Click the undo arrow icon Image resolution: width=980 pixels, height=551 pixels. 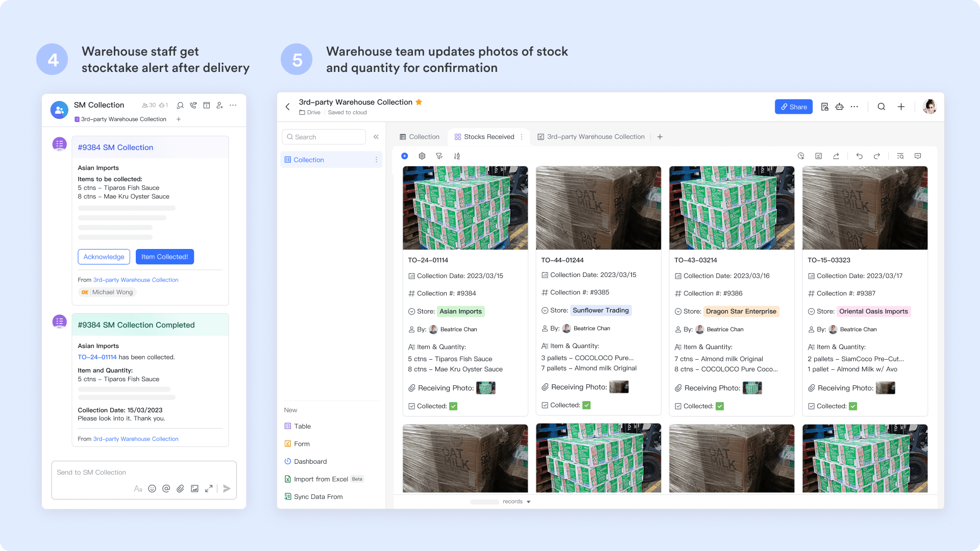[x=860, y=156]
